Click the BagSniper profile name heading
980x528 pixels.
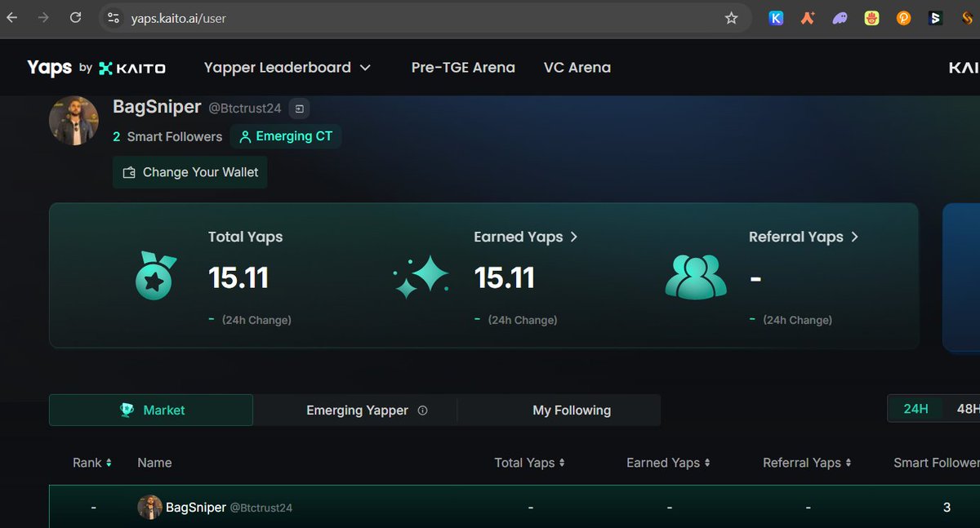pyautogui.click(x=157, y=106)
